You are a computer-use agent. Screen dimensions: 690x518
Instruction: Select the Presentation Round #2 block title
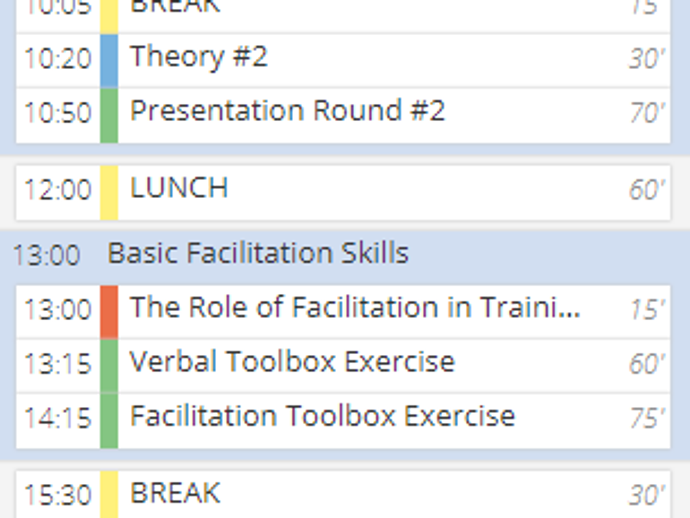point(287,111)
